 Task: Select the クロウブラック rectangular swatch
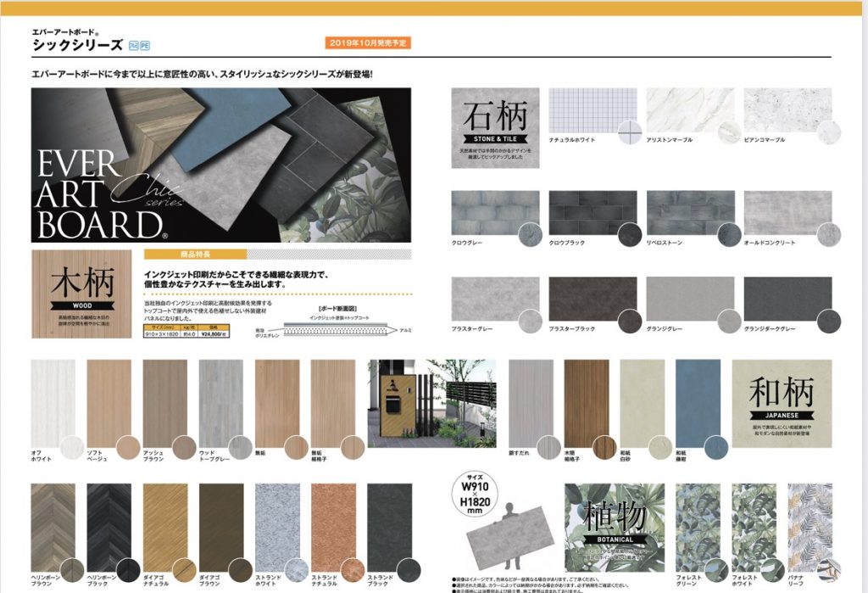pos(593,213)
